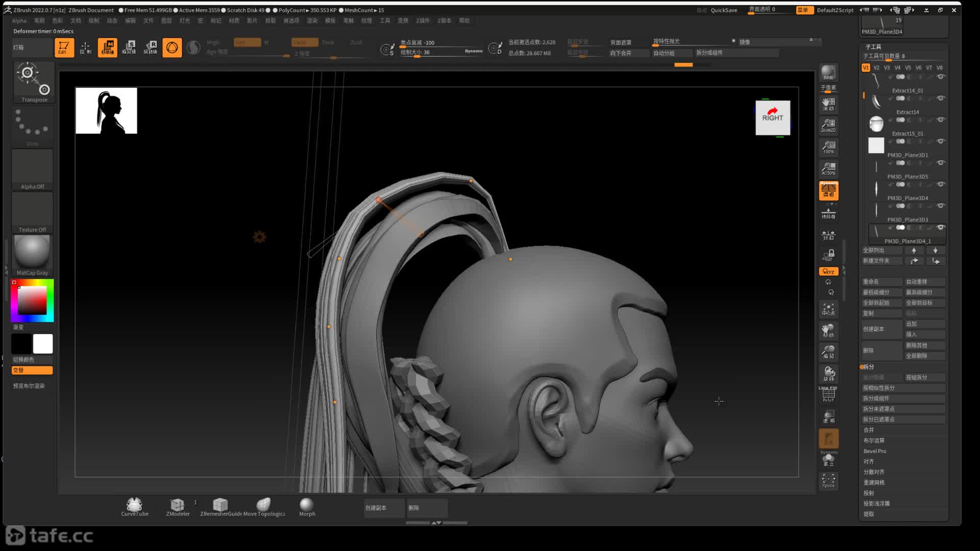Open the Alpha Off selector
Screen dimensions: 980x551
click(32, 169)
